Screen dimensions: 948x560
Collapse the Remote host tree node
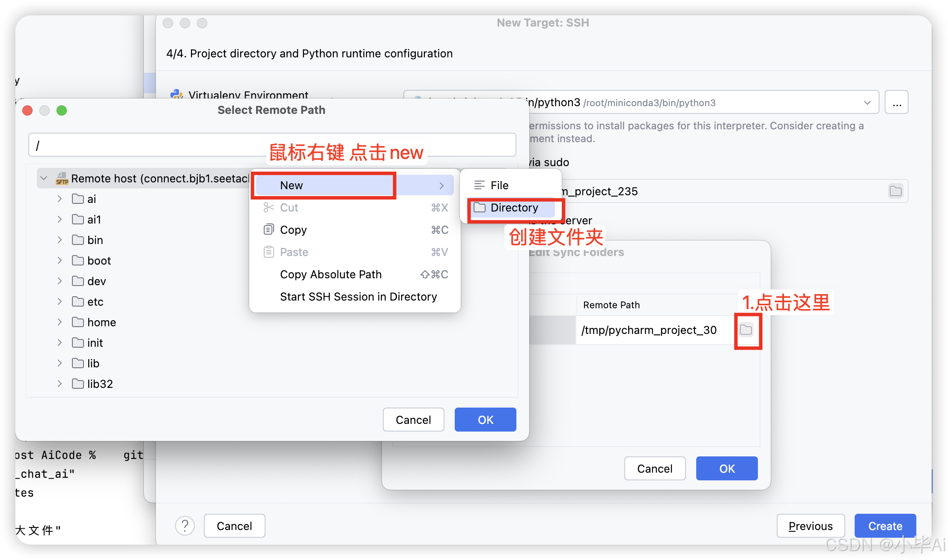(44, 179)
